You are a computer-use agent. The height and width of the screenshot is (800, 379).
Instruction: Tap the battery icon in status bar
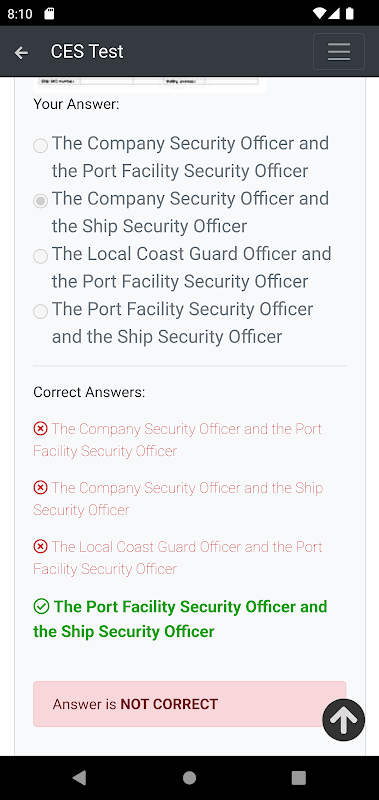[x=349, y=14]
